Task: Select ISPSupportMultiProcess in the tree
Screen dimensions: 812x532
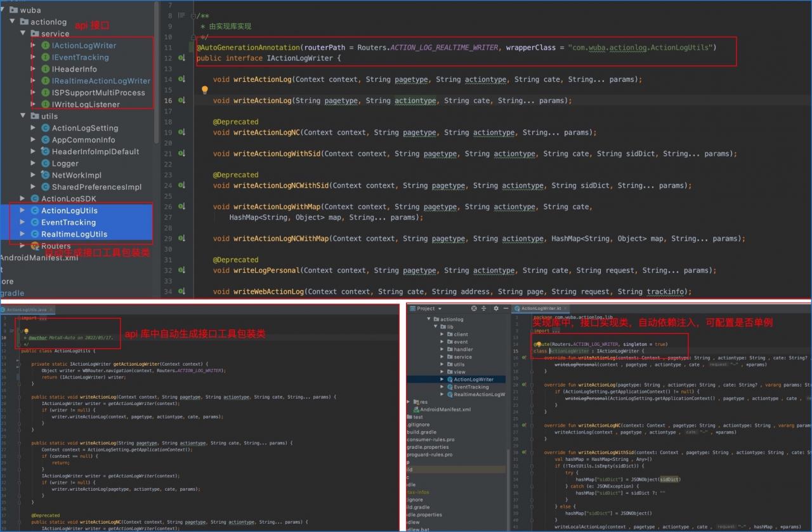Action: pyautogui.click(x=98, y=93)
